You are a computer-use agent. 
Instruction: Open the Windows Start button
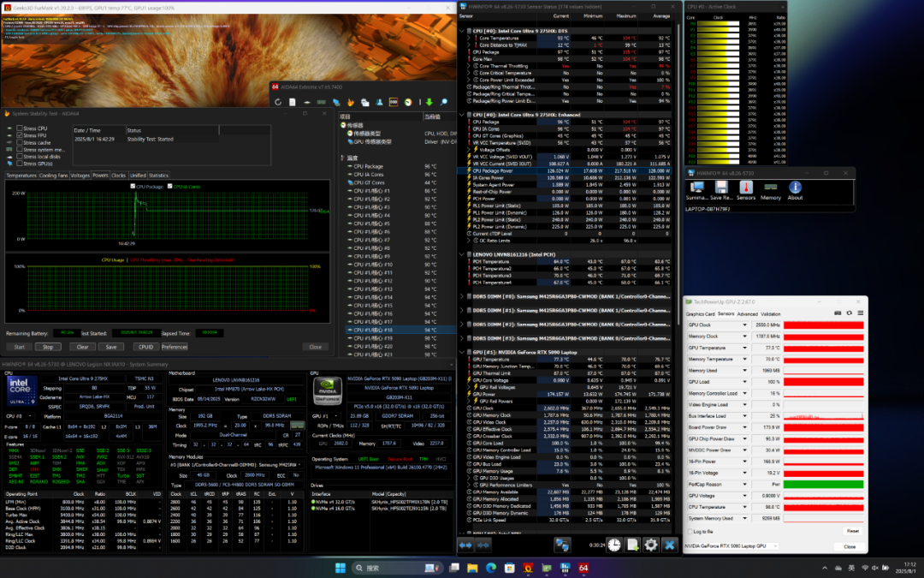tap(340, 568)
